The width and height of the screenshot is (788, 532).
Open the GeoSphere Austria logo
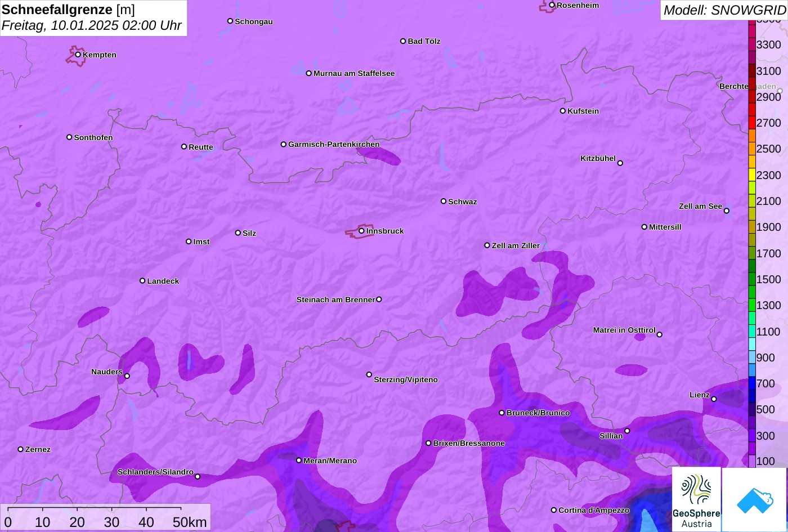click(696, 499)
